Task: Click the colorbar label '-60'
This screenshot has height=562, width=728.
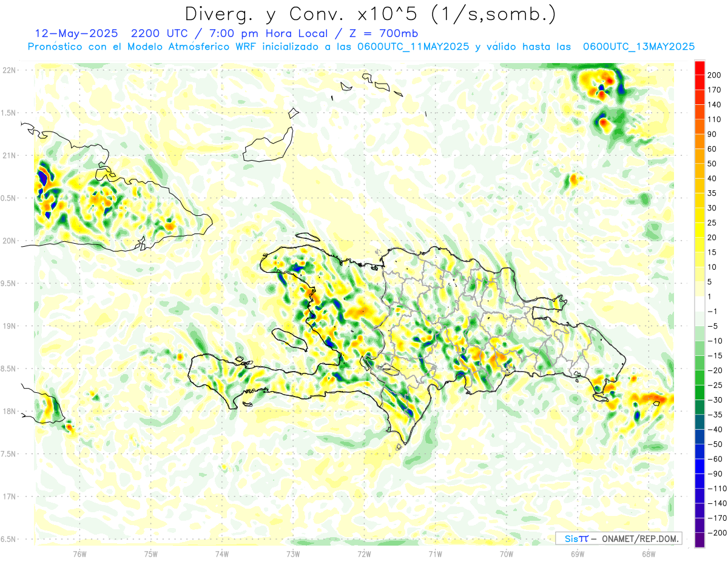Action: [714, 459]
